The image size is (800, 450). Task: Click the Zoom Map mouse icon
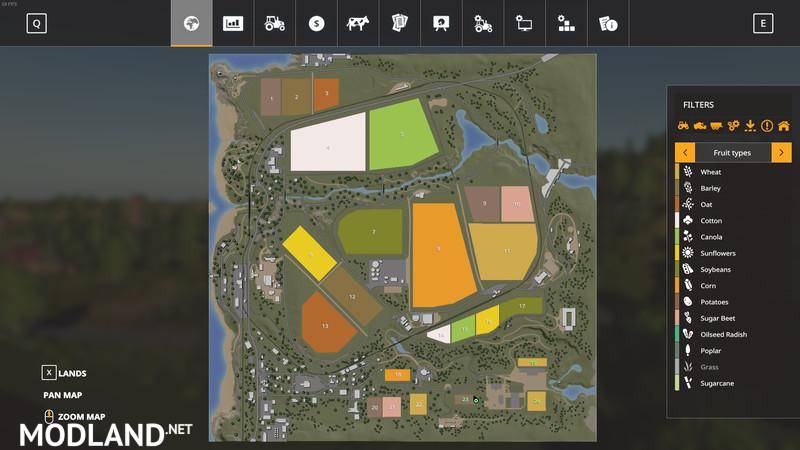[x=49, y=416]
